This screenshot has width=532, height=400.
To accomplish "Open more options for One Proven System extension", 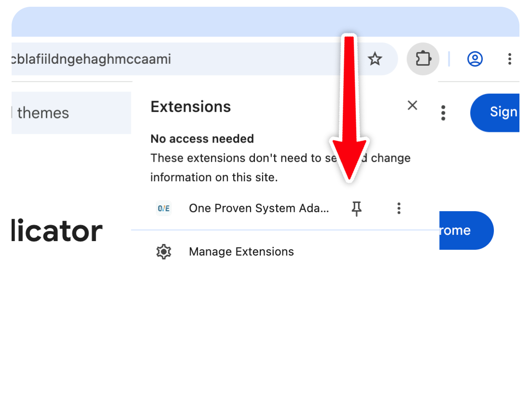I will tap(399, 209).
